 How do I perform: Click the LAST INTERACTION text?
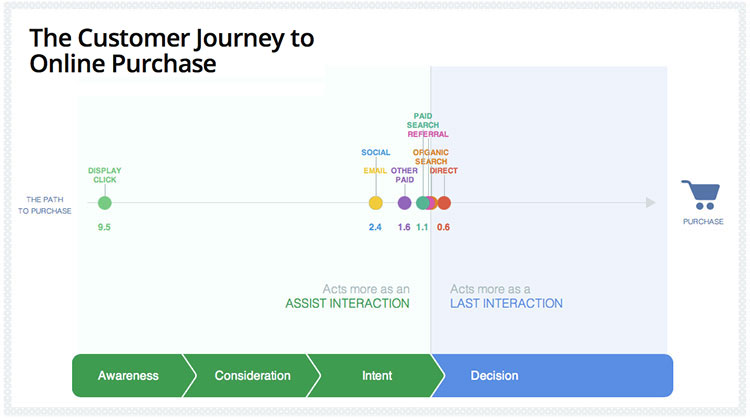(506, 303)
